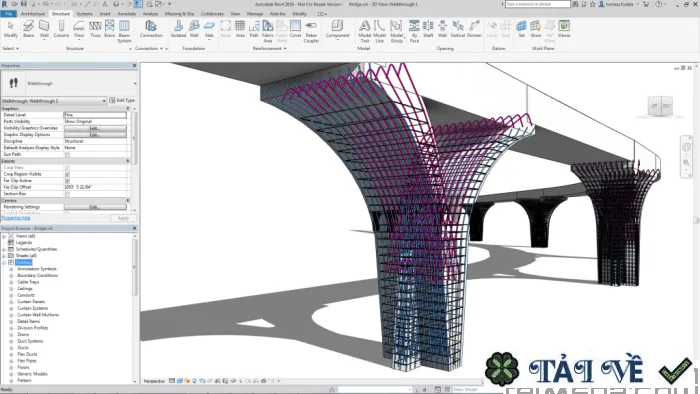Select the Foundation Slab tool
Screen dimensions: 700x394
209,29
